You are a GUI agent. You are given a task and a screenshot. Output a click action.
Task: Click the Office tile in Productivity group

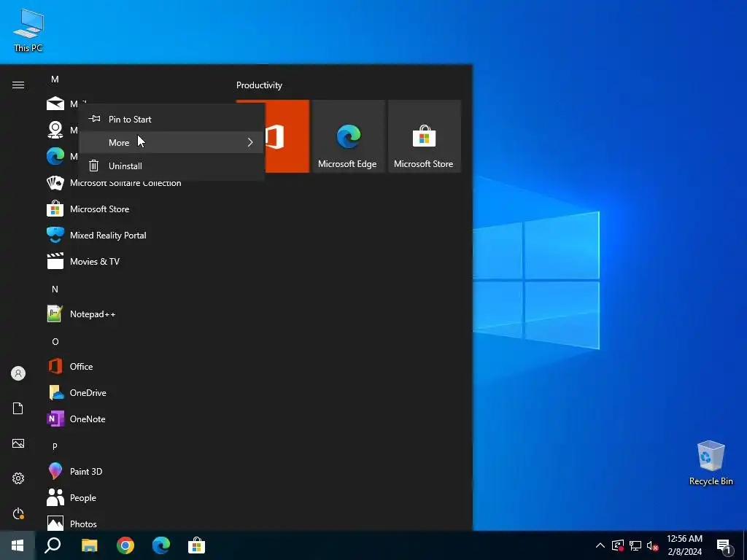click(x=287, y=136)
